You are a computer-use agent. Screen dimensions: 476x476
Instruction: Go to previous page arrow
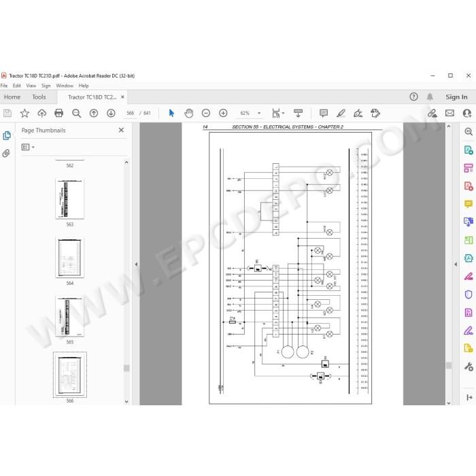94,114
